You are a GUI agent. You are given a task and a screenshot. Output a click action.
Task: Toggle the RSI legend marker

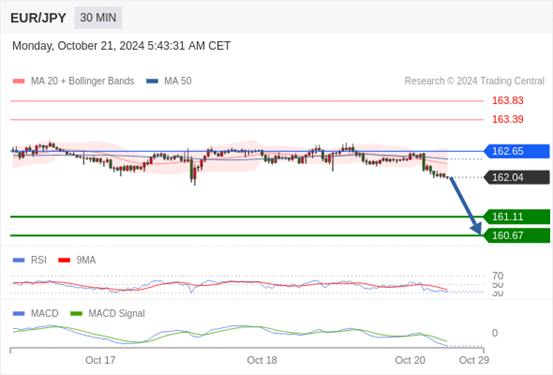coord(19,260)
